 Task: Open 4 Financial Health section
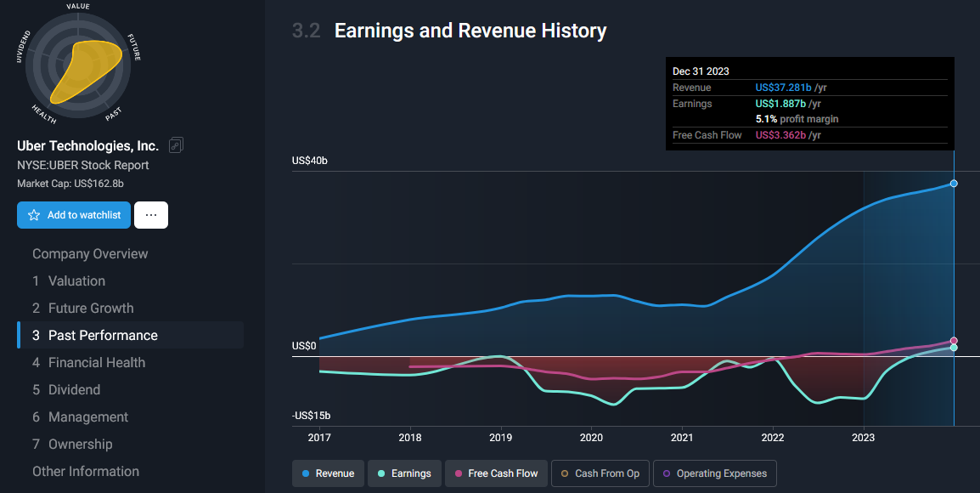[x=89, y=362]
